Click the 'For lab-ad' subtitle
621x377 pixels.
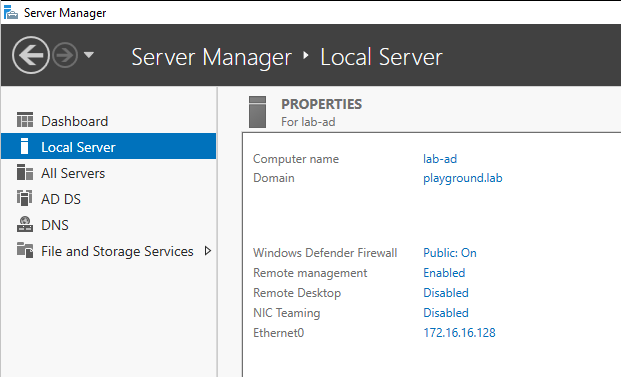click(308, 122)
